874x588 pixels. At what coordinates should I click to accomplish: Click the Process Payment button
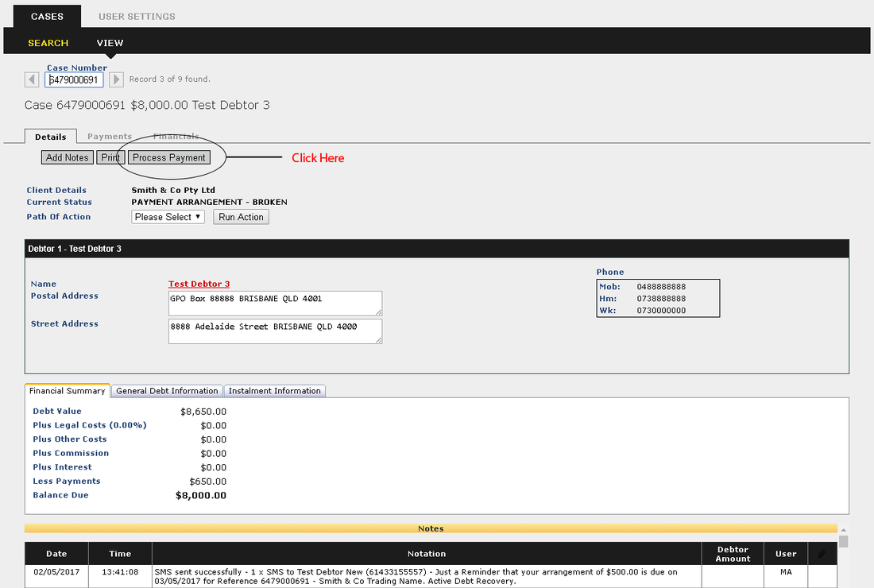tap(169, 158)
